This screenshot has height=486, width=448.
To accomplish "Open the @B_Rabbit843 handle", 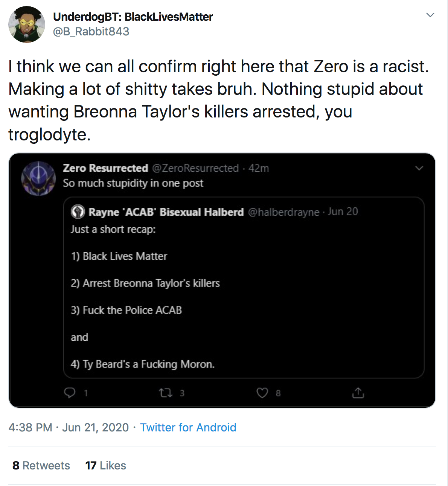I will [91, 31].
